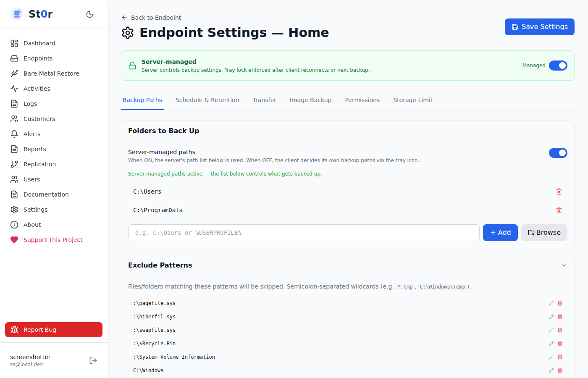The image size is (588, 378).
Task: Toggle dark mode moon icon
Action: click(x=90, y=14)
